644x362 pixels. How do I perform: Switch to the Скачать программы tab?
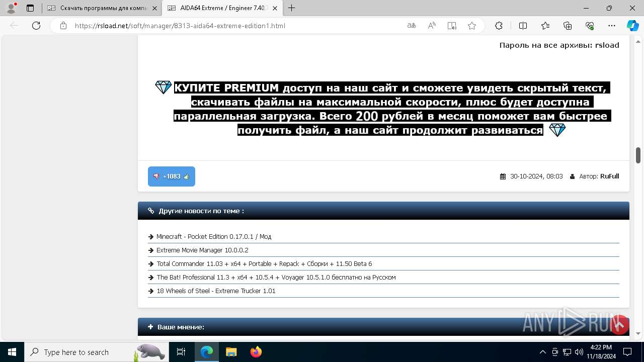(103, 8)
